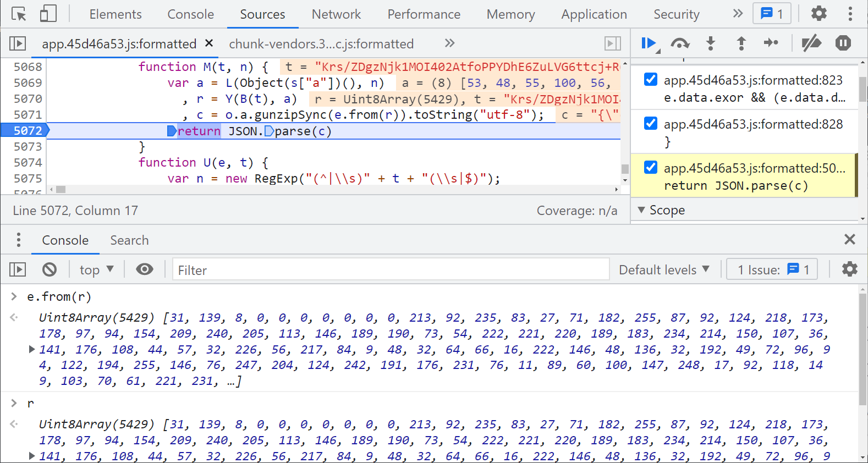Focus the console Filter input
This screenshot has width=868, height=463.
click(x=391, y=270)
